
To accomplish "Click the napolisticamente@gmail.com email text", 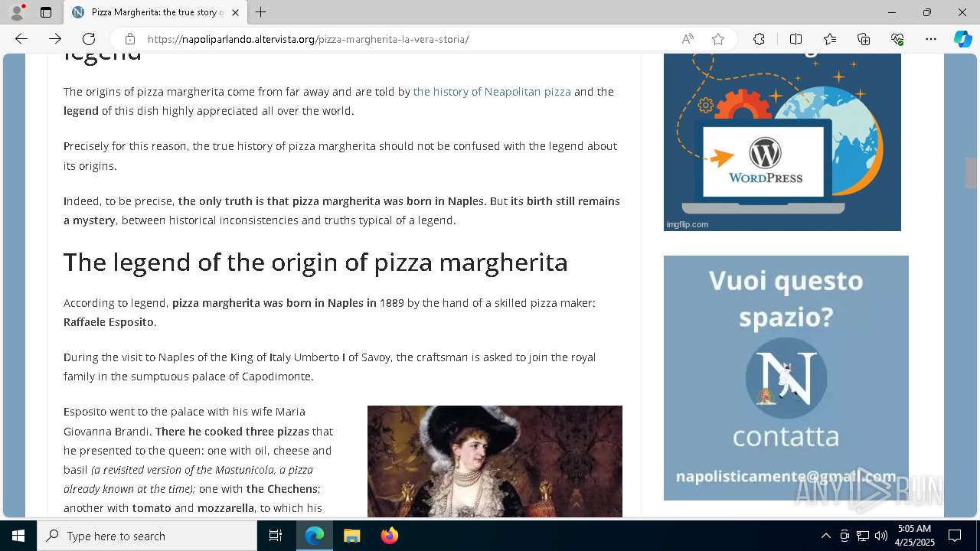I will [x=786, y=476].
